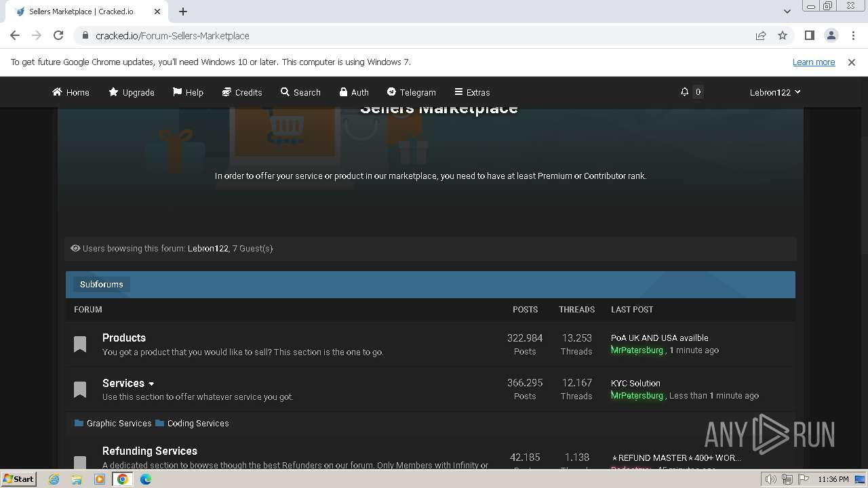Click the volume speaker tray icon
Image resolution: width=868 pixels, height=488 pixels.
pyautogui.click(x=771, y=479)
